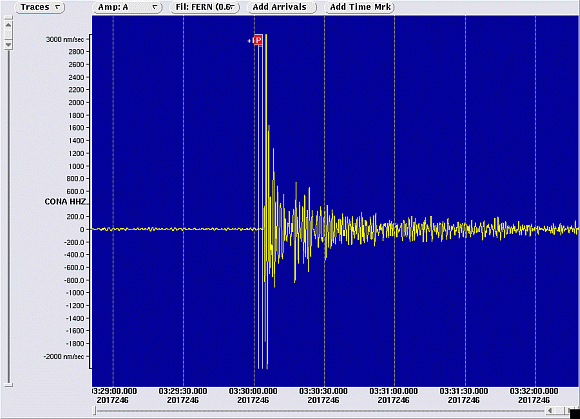Click the Add Time Mrk button
Image resolution: width=580 pixels, height=419 pixels.
click(x=360, y=7)
